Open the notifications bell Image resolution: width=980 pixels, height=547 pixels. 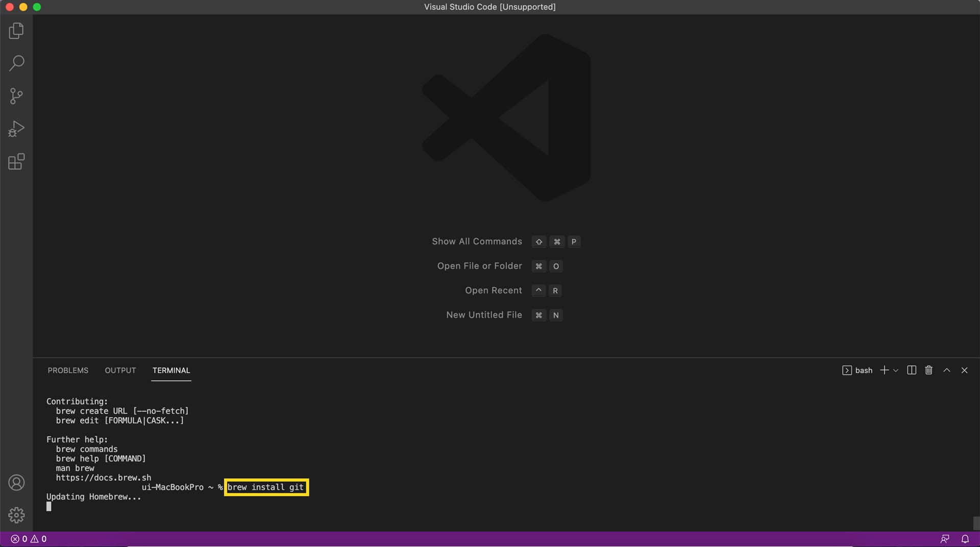coord(965,538)
